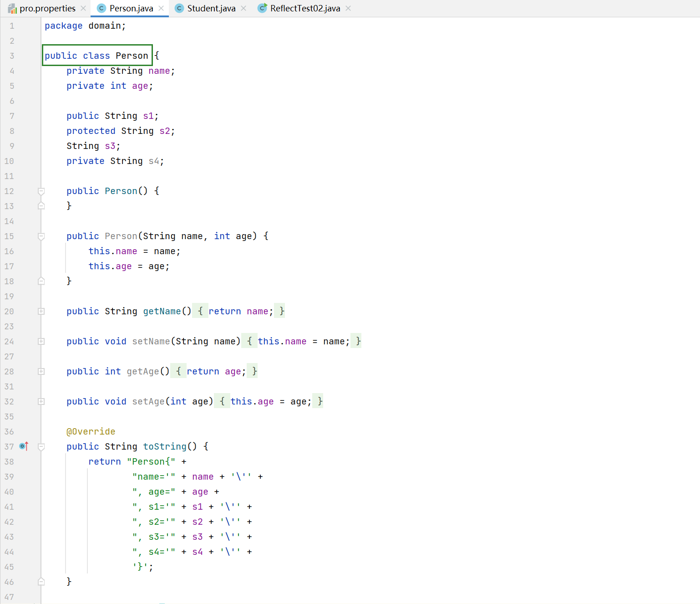
Task: Click the getName method name
Action: point(162,312)
